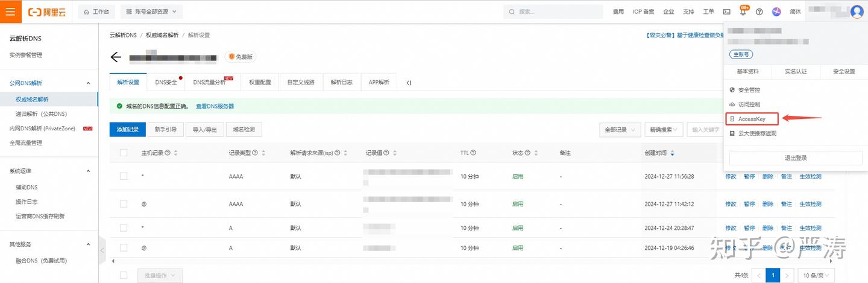Click the 免费版 edition badge
This screenshot has width=868, height=283.
241,57
